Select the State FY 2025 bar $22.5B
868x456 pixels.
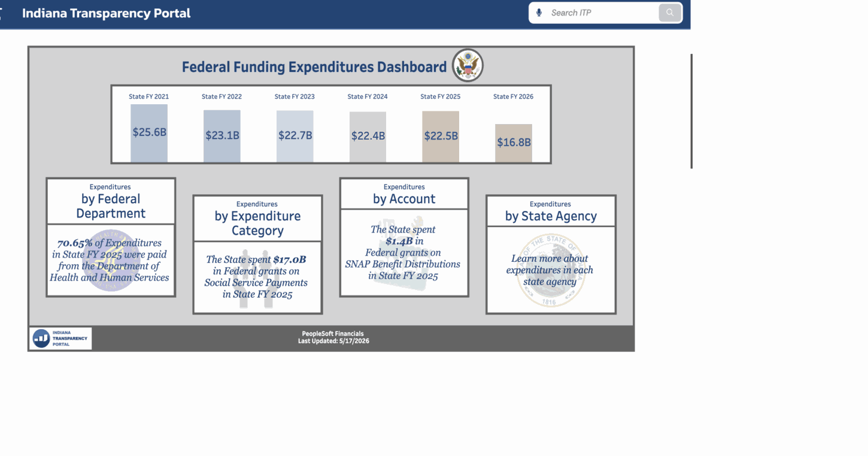pos(441,137)
